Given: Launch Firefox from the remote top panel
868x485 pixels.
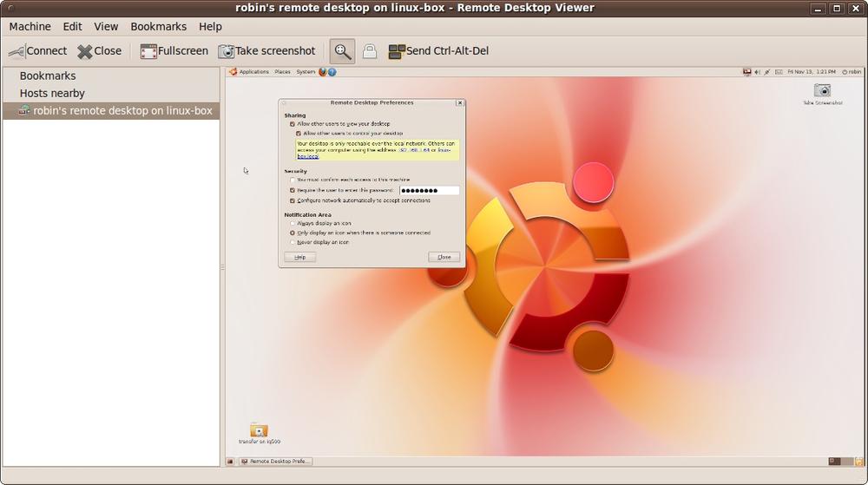Looking at the screenshot, I should point(323,72).
